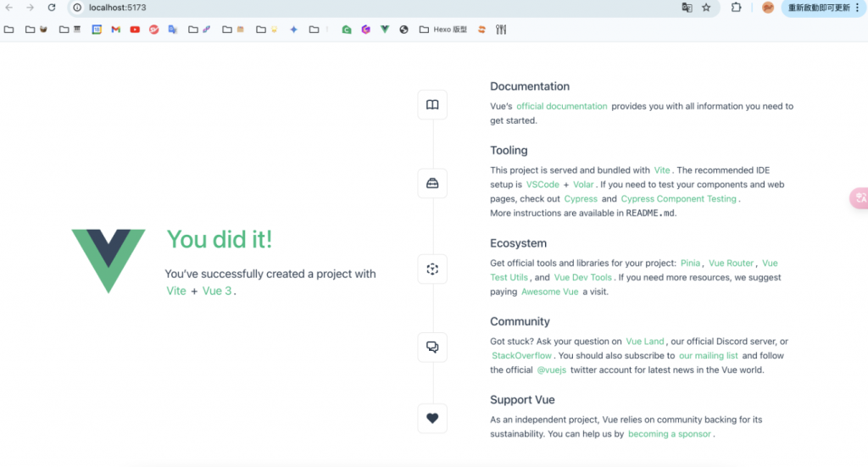Click the pink translate widget at right edge
Image resolution: width=868 pixels, height=467 pixels.
tap(860, 198)
